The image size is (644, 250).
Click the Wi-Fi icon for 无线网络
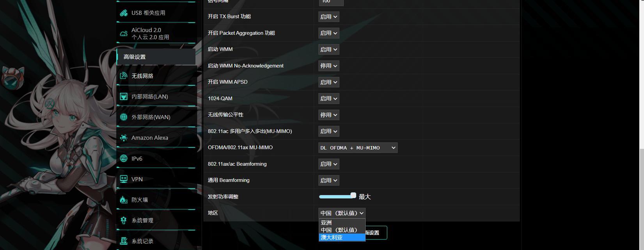(124, 76)
